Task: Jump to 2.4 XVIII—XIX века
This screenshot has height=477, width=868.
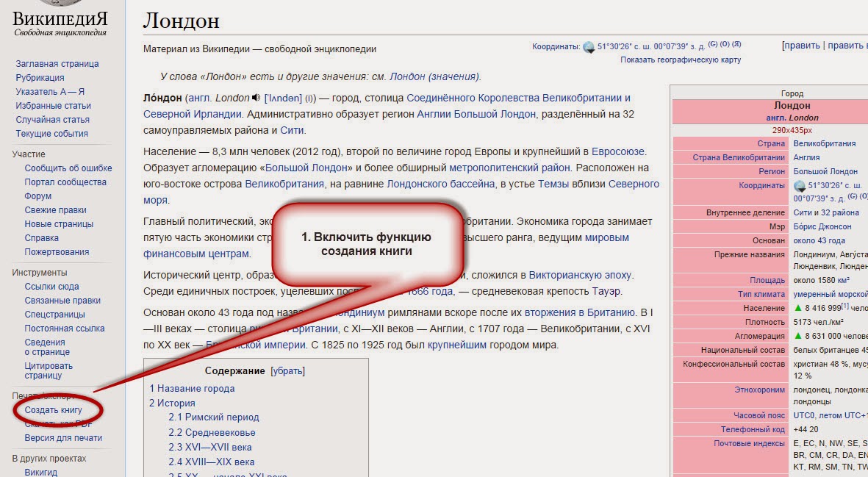Action: pyautogui.click(x=212, y=462)
